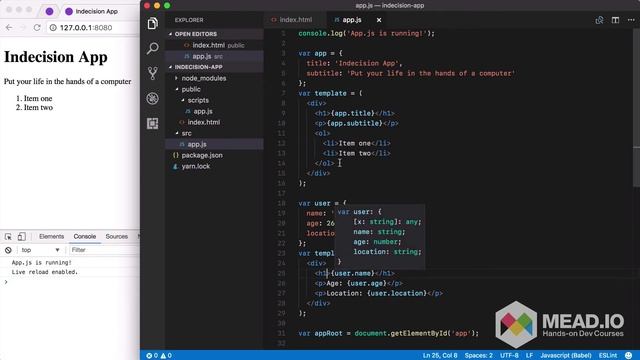Screen dimensions: 640x360
Task: Click the browser back arrow
Action: [9, 27]
